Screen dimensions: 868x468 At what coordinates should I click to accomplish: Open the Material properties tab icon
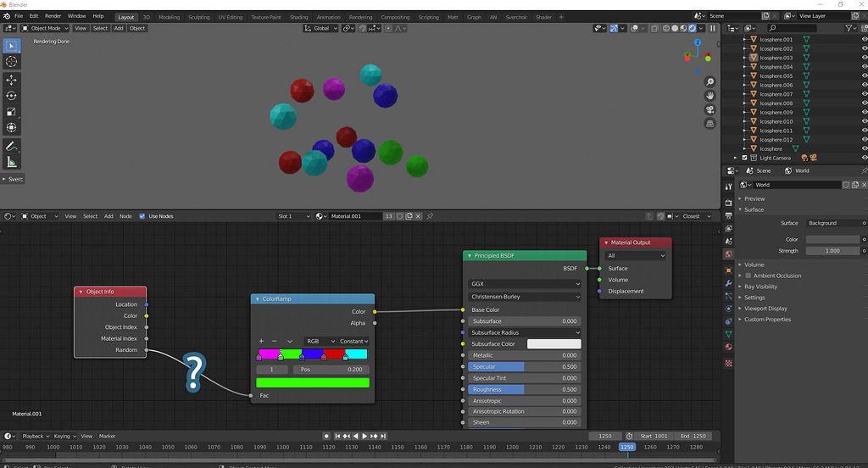click(x=728, y=348)
